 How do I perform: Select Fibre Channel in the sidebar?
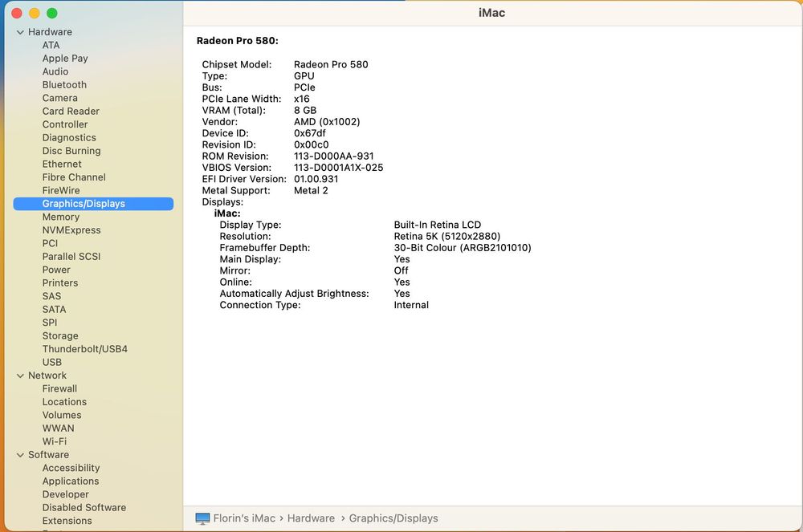[74, 177]
